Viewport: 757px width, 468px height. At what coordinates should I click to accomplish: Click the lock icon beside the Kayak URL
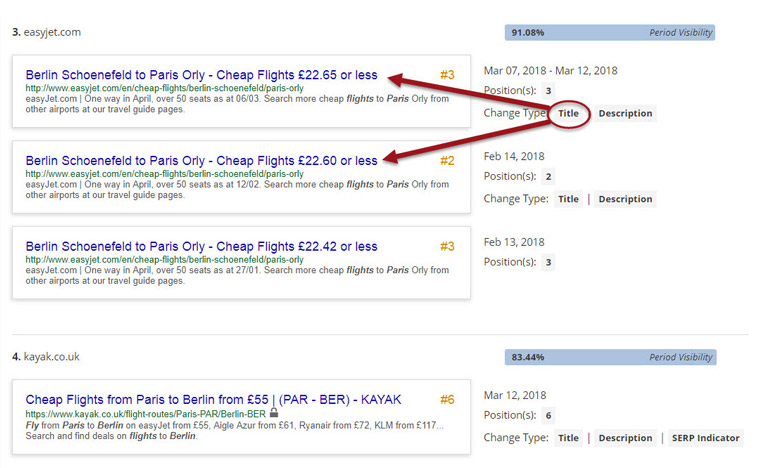[274, 412]
